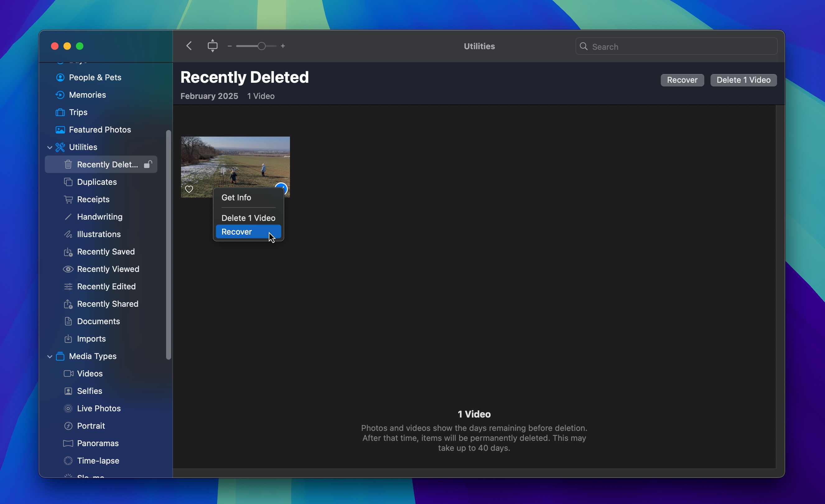Viewport: 825px width, 504px height.
Task: Click the Videos camera icon
Action: pos(68,373)
